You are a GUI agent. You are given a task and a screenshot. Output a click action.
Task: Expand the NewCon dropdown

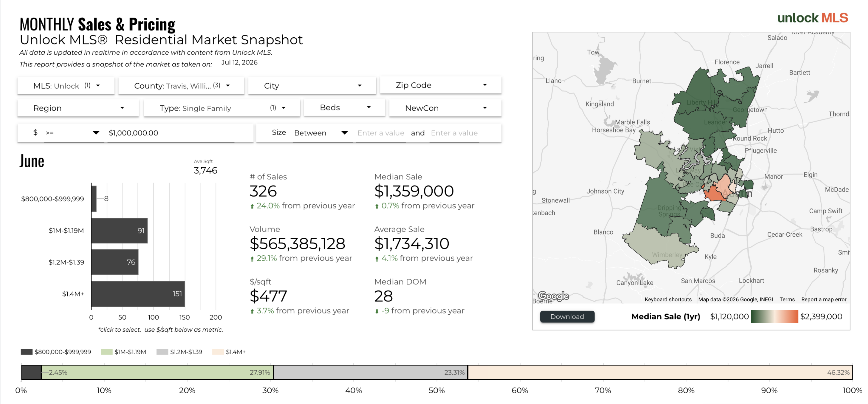click(x=445, y=108)
